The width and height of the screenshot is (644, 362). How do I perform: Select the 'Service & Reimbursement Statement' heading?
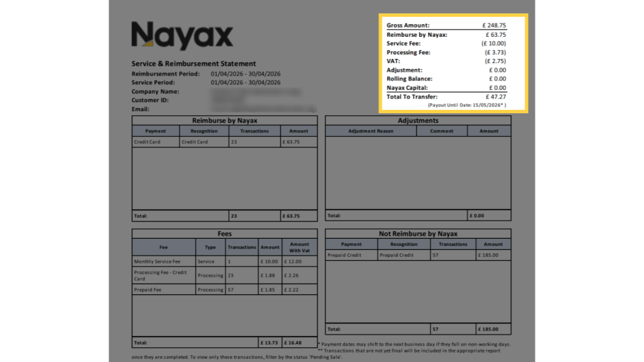pyautogui.click(x=193, y=64)
